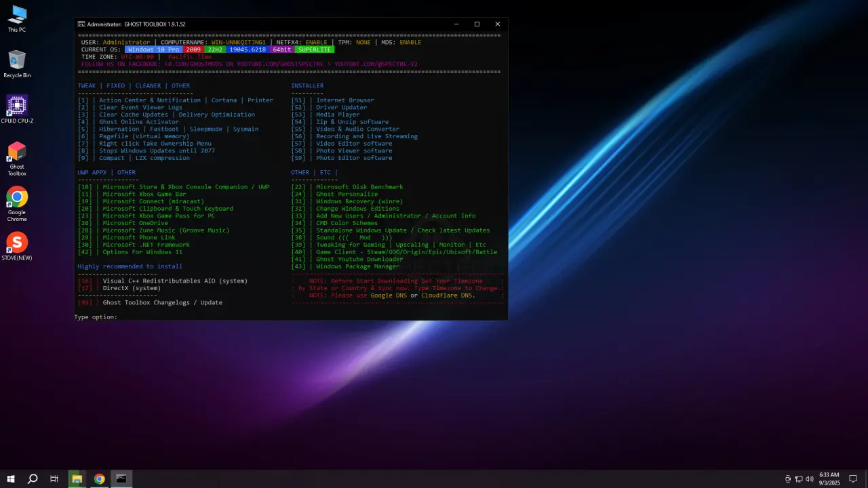Click the network icon in system tray
This screenshot has height=488, width=868.
coord(799,479)
